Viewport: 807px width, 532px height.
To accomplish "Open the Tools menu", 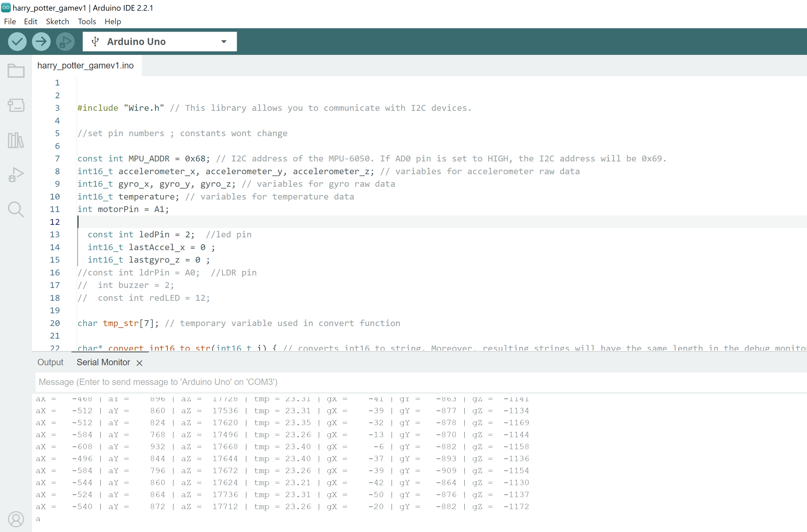I will tap(87, 21).
